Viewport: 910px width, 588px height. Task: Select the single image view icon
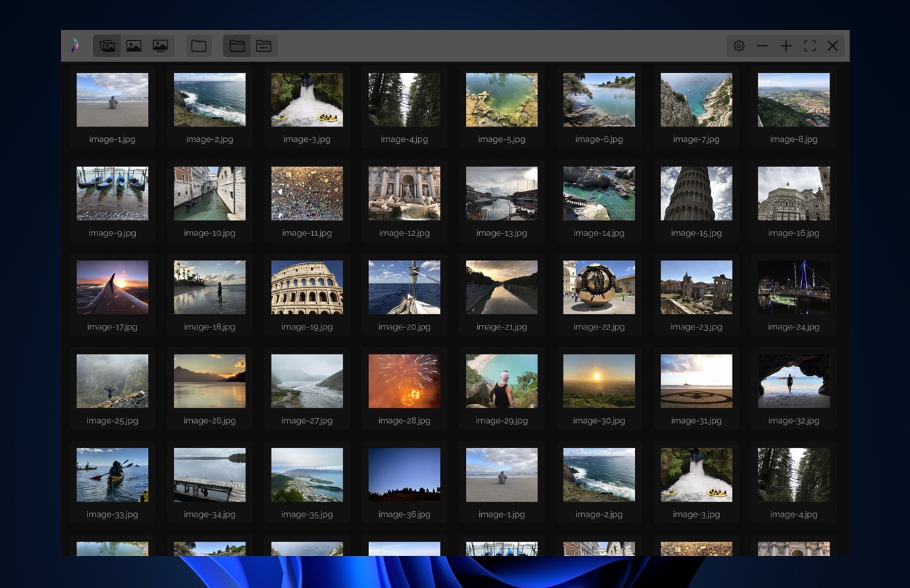[x=134, y=46]
